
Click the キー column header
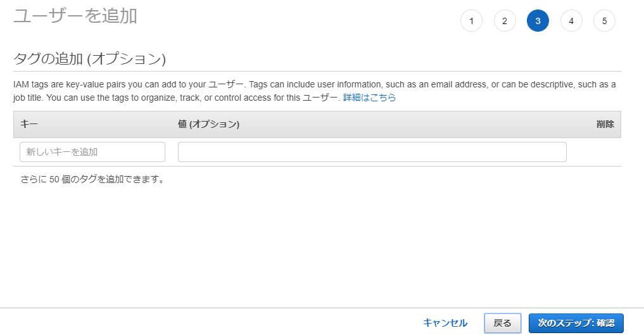point(29,124)
